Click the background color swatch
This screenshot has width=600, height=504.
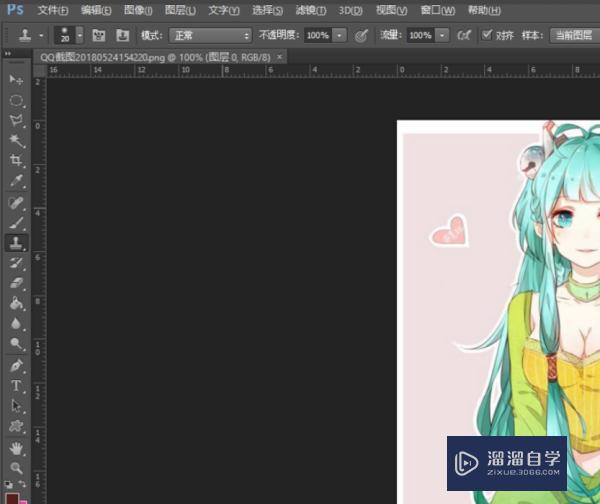pyautogui.click(x=24, y=502)
